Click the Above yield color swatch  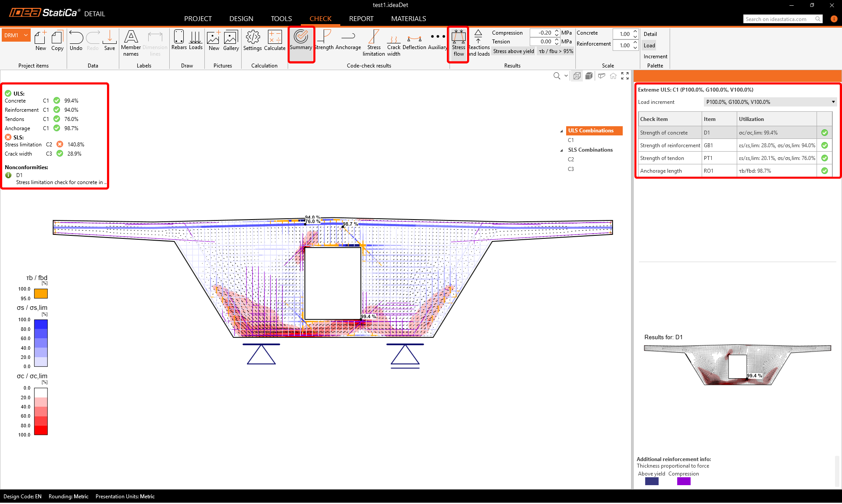pyautogui.click(x=652, y=481)
